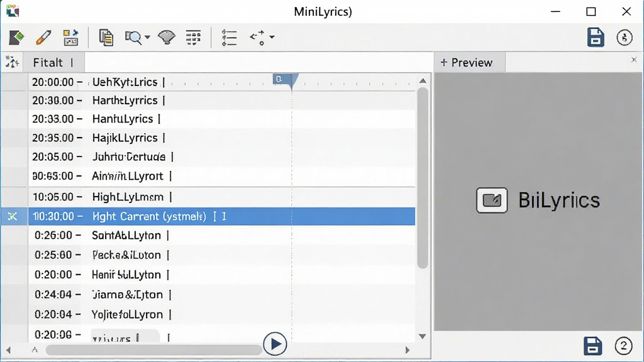Expand the arrows tool dropdown in toolbar
Screen dimensions: 644x362
point(272,37)
